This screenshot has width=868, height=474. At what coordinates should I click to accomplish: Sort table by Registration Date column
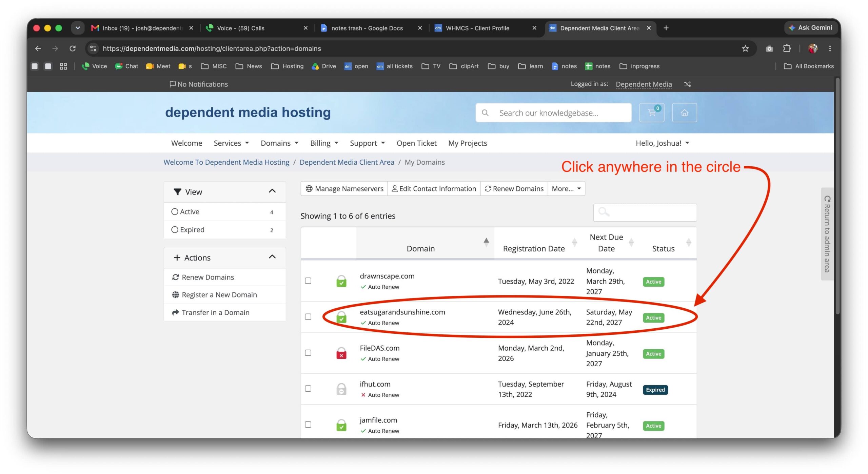point(538,243)
